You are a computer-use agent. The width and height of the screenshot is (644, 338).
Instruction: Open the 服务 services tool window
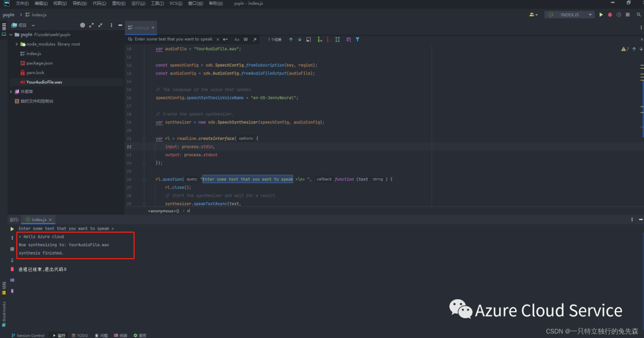pos(140,336)
